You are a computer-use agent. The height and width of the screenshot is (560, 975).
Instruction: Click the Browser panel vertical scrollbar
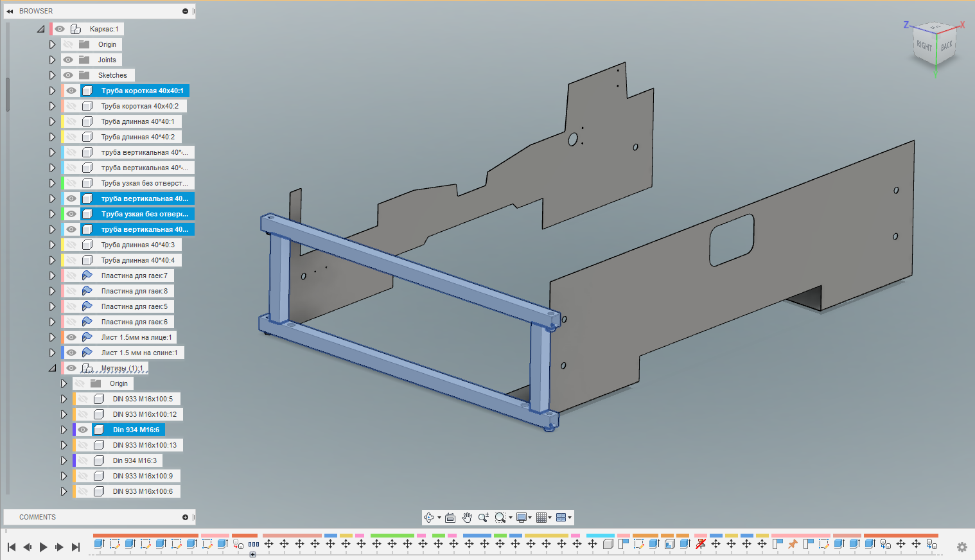pyautogui.click(x=8, y=94)
